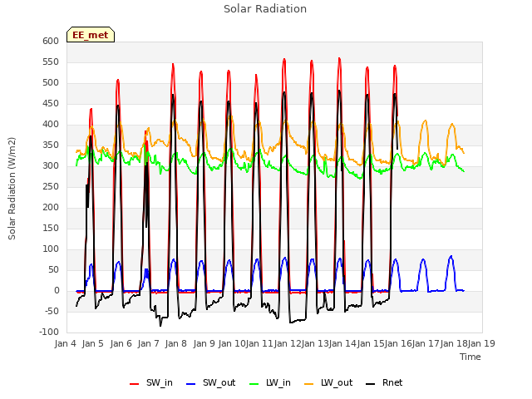Click the blue SW_out legend swatch
Image resolution: width=532 pixels, height=399 pixels.
(x=191, y=384)
